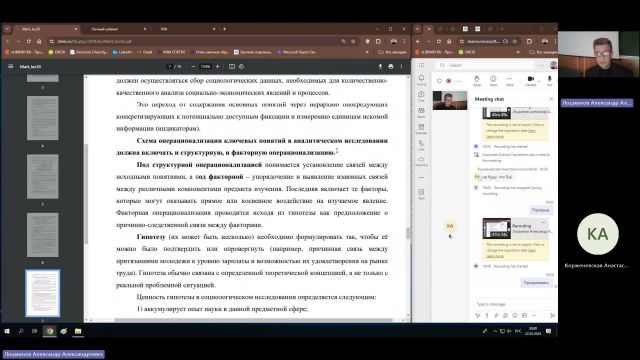Bookmark this page in left browser
Image resolution: width=640 pixels, height=360 pixels.
353,41
